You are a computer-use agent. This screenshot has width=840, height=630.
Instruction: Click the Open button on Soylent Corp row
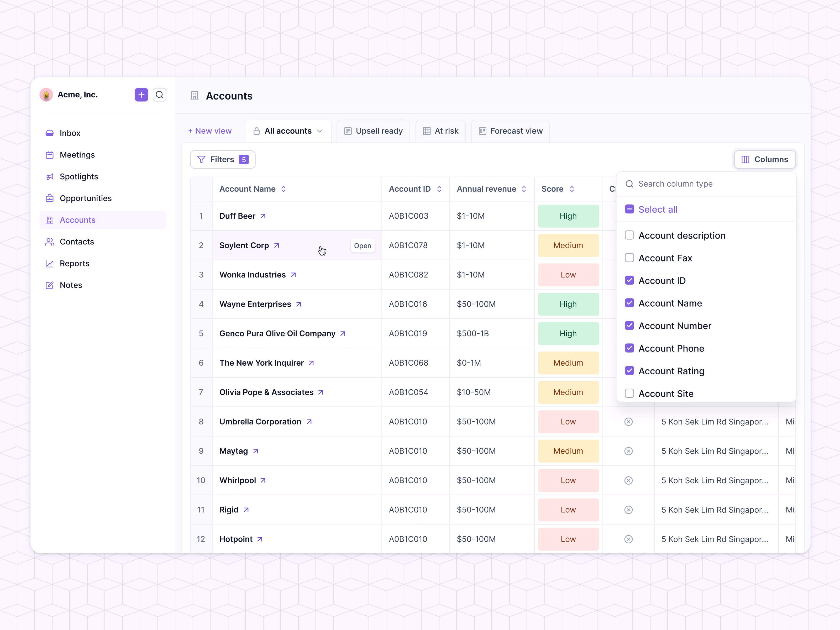pos(362,246)
